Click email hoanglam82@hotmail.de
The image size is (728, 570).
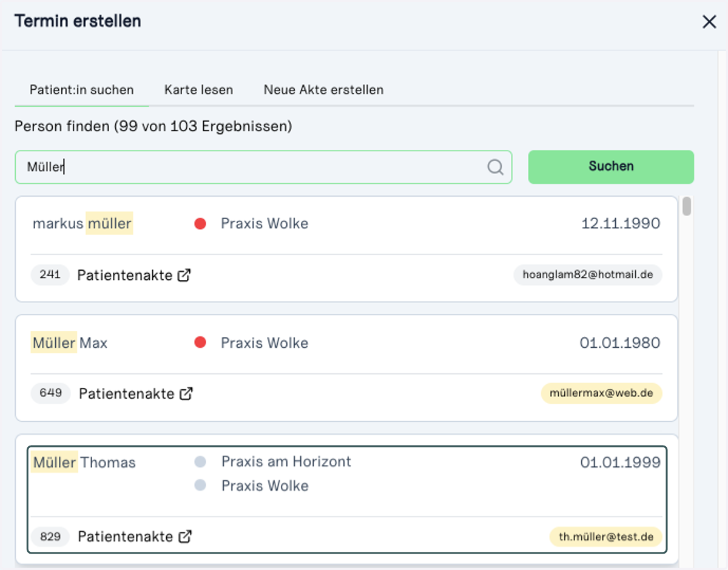coord(588,275)
